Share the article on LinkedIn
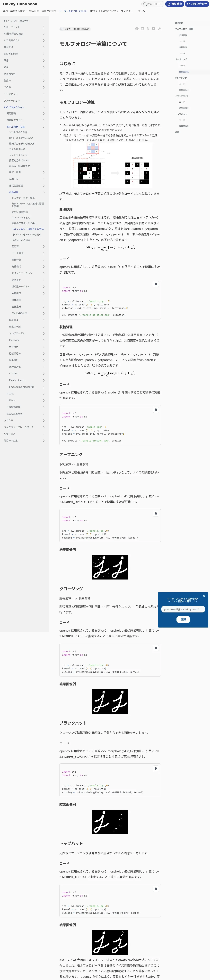This screenshot has width=210, height=980. 143,29
